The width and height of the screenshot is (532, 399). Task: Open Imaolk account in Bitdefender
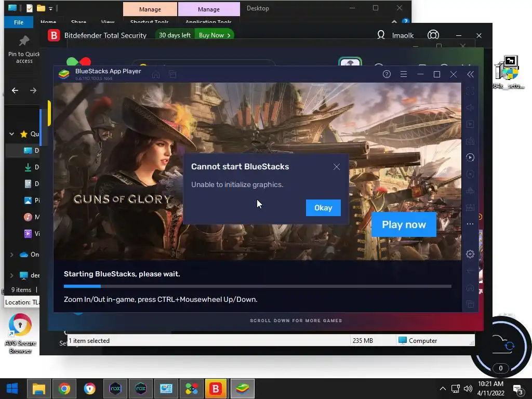point(395,35)
